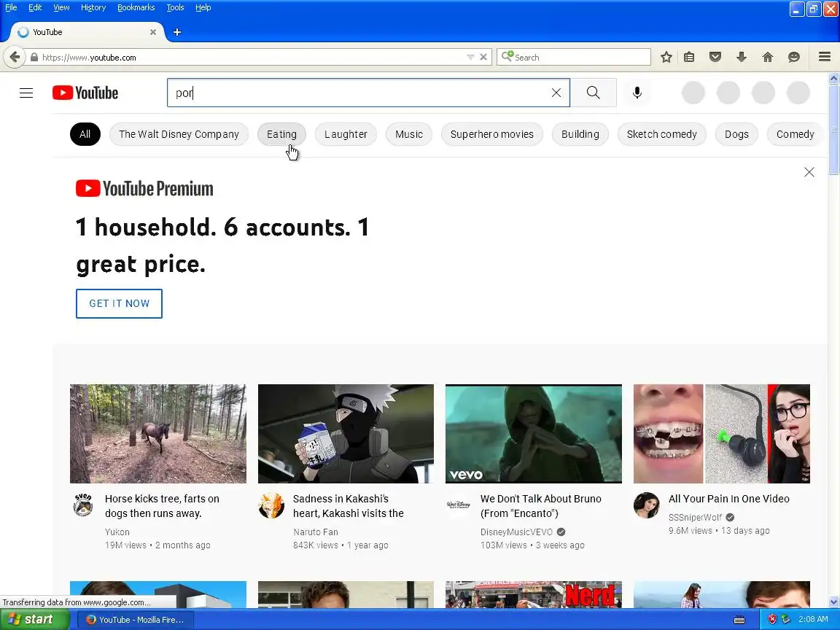The width and height of the screenshot is (840, 630).
Task: Open the Kakashi milk carton thumbnail
Action: point(346,433)
